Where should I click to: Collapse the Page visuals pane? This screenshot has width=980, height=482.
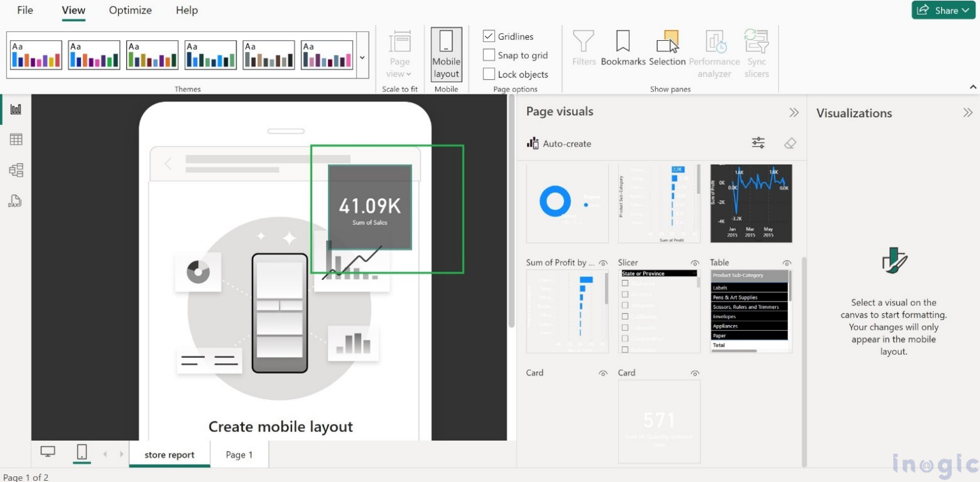[x=794, y=112]
